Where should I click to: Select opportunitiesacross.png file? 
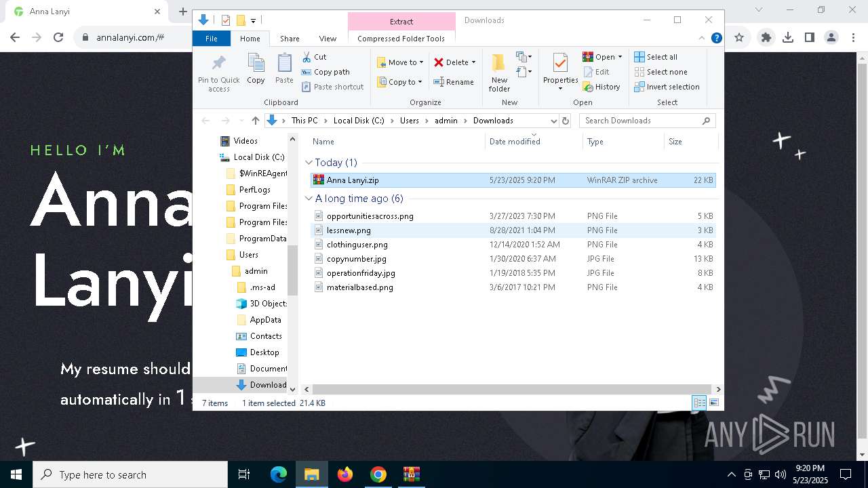513,216
